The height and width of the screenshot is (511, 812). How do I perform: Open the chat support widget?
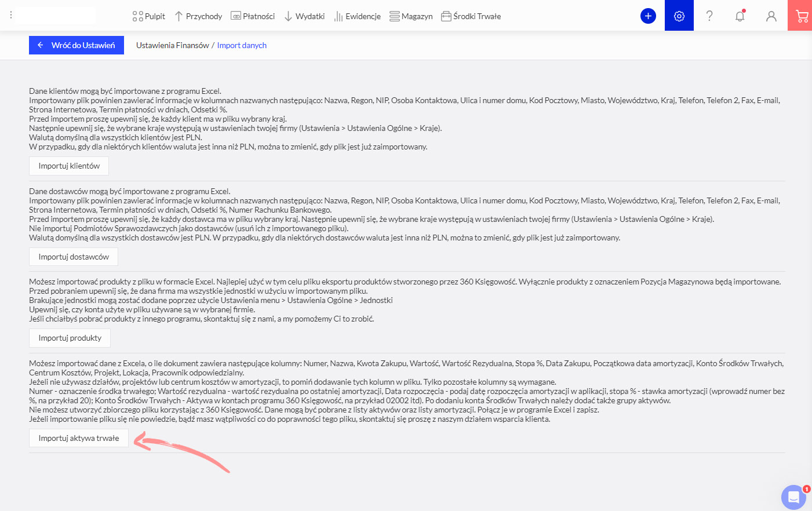point(793,497)
